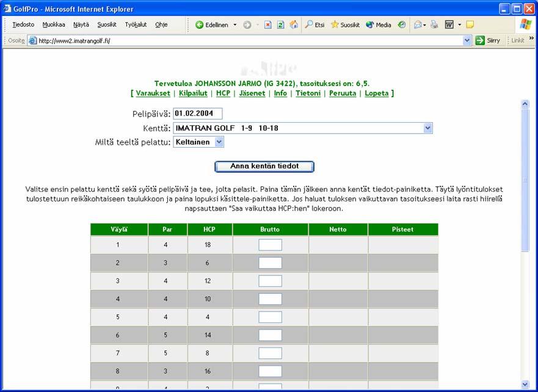538x392 pixels.
Task: Open the Info link
Action: pyautogui.click(x=280, y=93)
